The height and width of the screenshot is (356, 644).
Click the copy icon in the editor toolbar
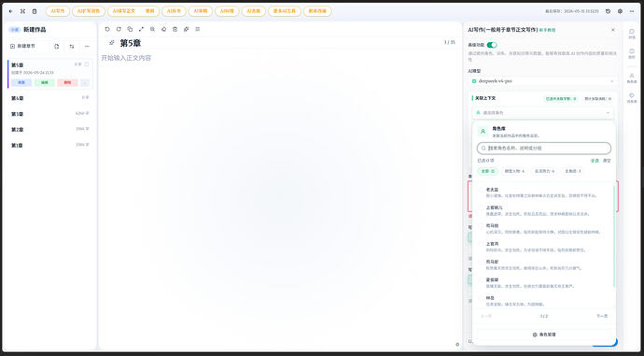(x=130, y=29)
